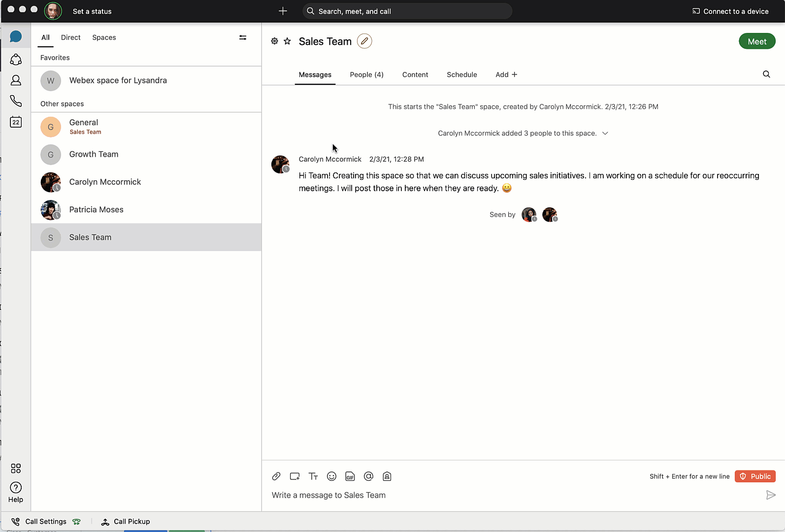Viewport: 785px width, 532px height.
Task: Send the message with arrow icon
Action: tap(771, 495)
